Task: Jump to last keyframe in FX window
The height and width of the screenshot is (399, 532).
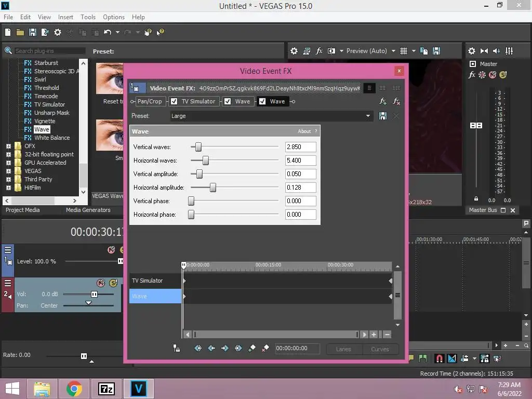Action: (238, 348)
